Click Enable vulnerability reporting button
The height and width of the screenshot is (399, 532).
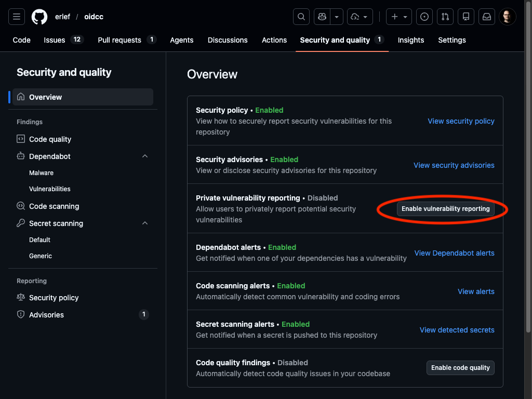point(445,209)
